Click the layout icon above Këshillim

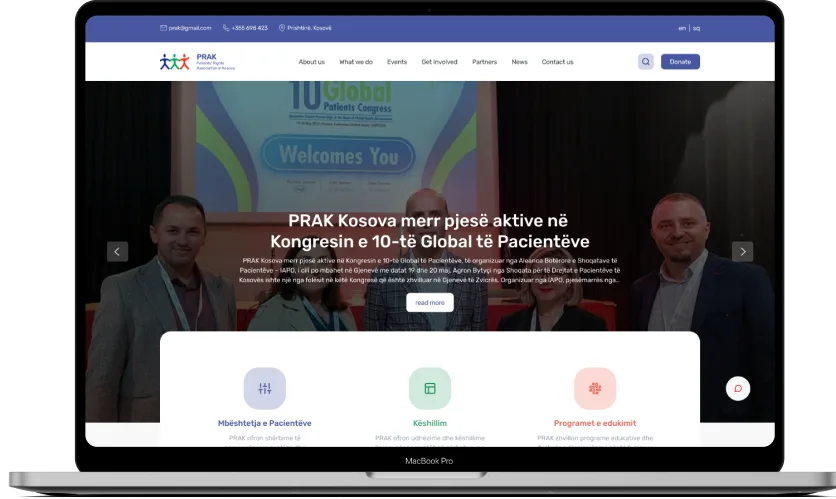tap(430, 388)
